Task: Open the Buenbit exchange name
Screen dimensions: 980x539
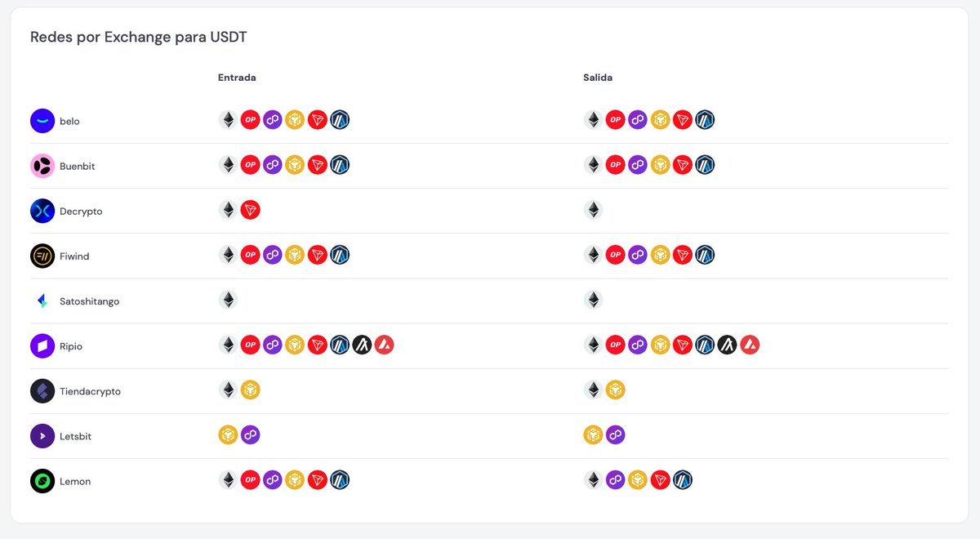Action: tap(77, 167)
